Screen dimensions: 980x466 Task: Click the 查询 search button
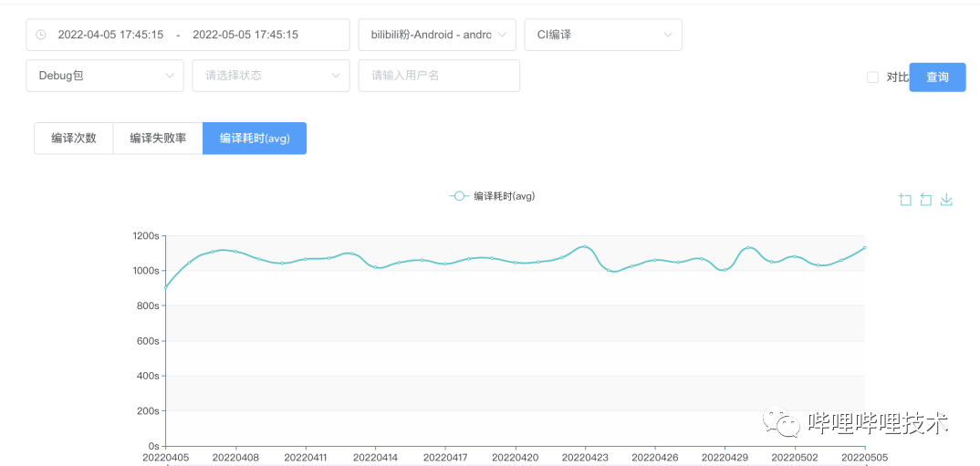pyautogui.click(x=937, y=77)
